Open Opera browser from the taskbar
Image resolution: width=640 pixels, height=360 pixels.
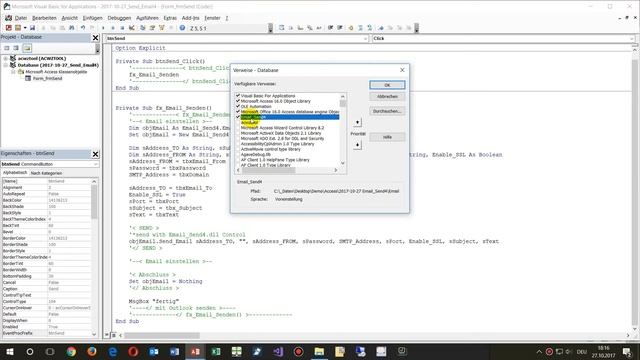click(133, 351)
